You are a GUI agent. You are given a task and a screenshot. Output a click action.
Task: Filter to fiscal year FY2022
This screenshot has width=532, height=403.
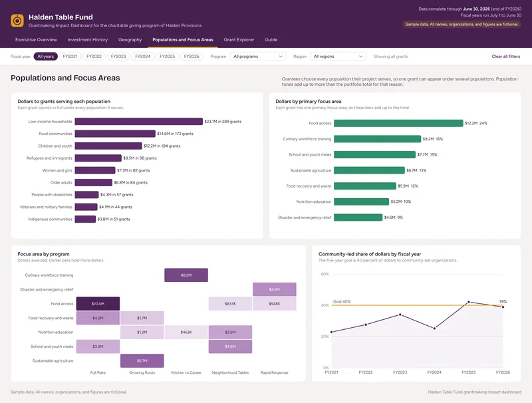94,57
